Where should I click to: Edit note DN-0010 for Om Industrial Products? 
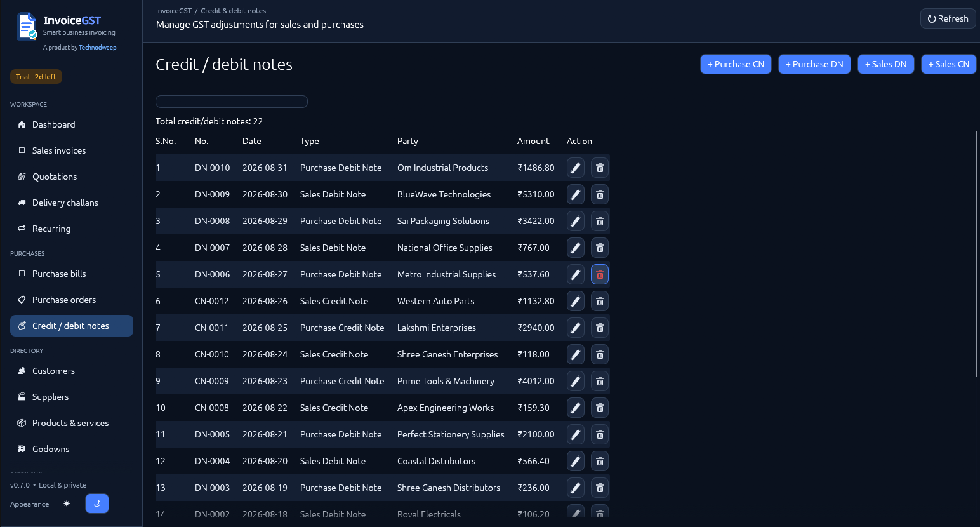(x=576, y=168)
